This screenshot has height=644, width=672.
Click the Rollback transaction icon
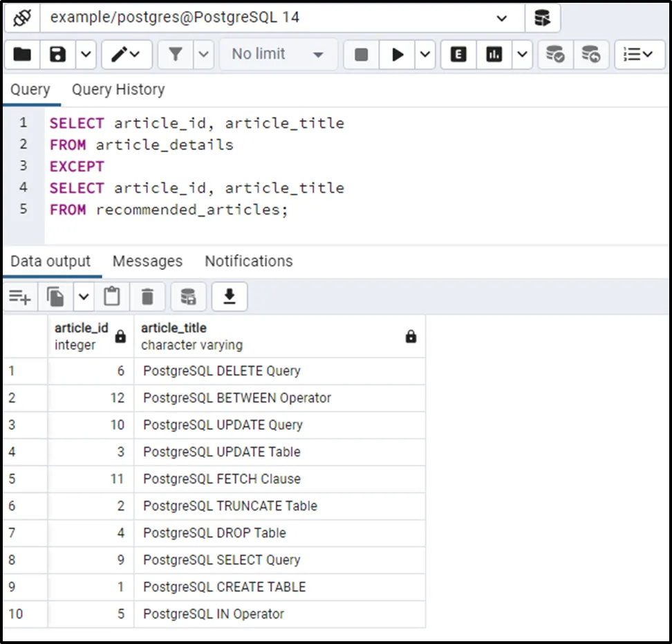click(590, 54)
